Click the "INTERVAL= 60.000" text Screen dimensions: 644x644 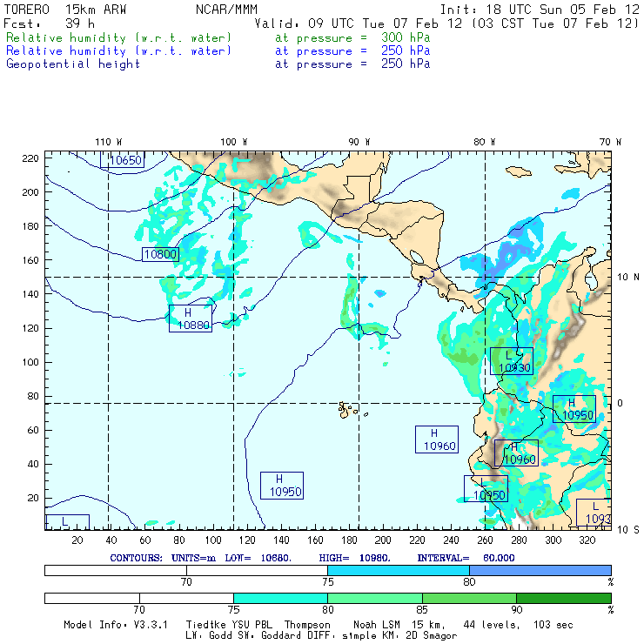(466, 558)
